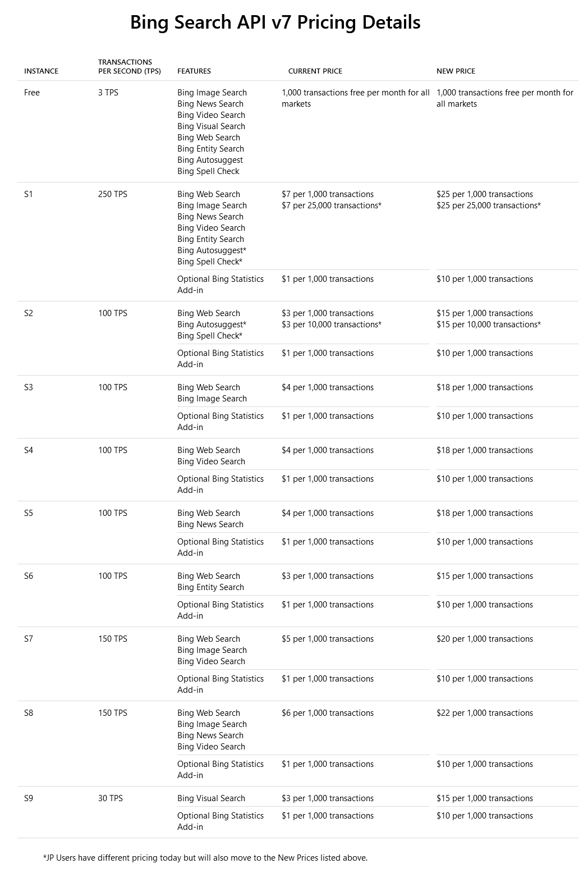
Task: Select the Free instance label
Action: point(32,93)
